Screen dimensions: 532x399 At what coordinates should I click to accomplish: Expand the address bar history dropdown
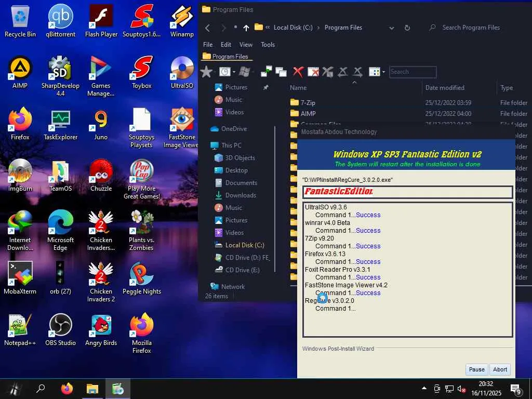point(392,28)
